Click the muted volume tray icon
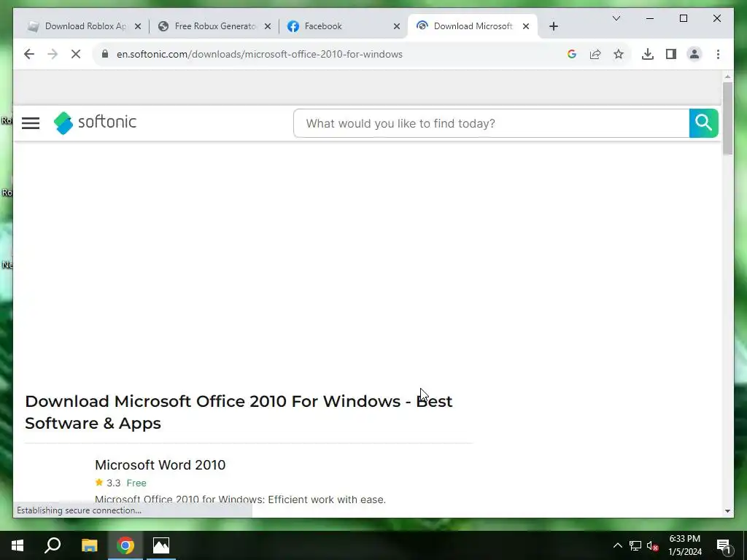Image resolution: width=747 pixels, height=560 pixels. 653,545
